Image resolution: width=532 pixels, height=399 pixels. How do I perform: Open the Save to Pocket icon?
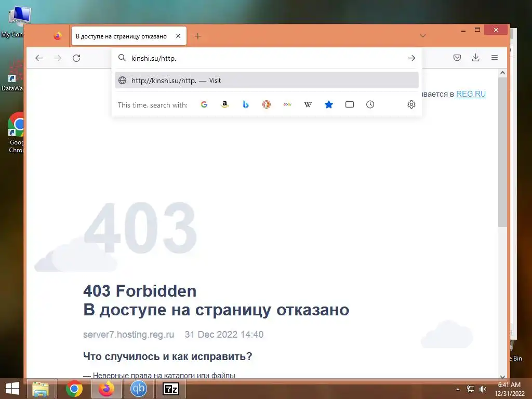(457, 58)
